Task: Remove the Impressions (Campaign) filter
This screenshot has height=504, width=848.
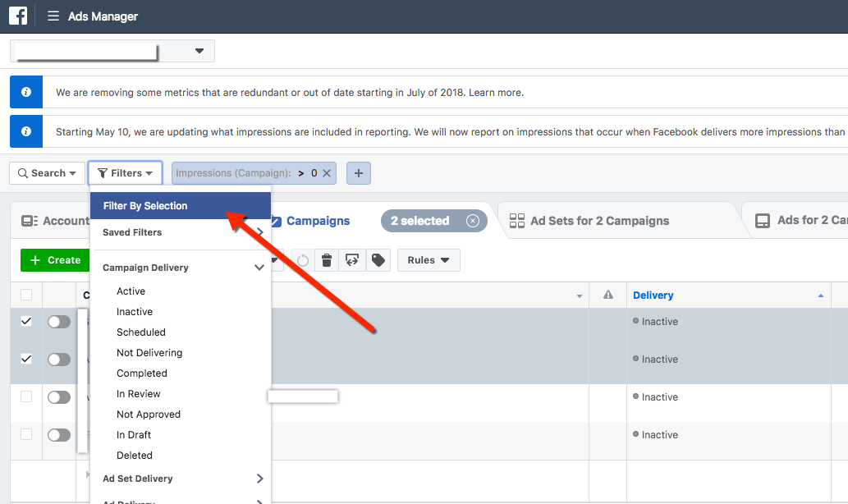Action: (x=327, y=173)
